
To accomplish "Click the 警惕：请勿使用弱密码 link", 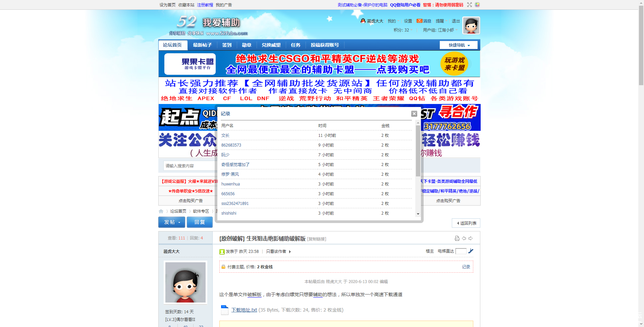I will coord(443,5).
